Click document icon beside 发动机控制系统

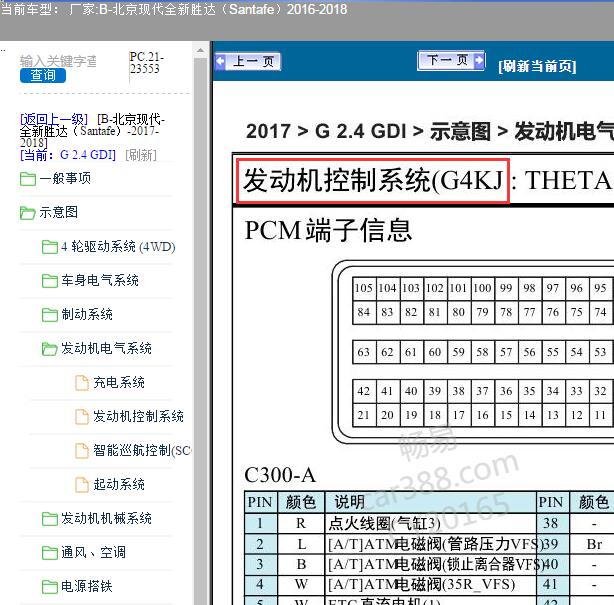tap(82, 417)
